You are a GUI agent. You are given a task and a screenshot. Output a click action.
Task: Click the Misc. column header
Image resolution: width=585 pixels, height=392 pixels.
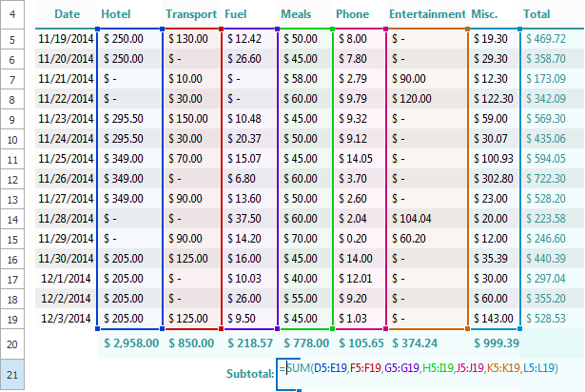(x=484, y=14)
